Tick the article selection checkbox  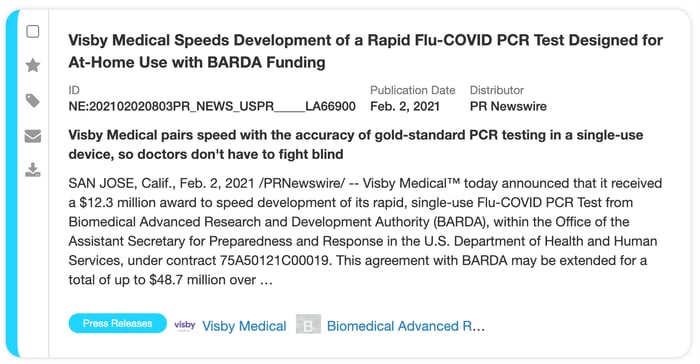point(33,32)
